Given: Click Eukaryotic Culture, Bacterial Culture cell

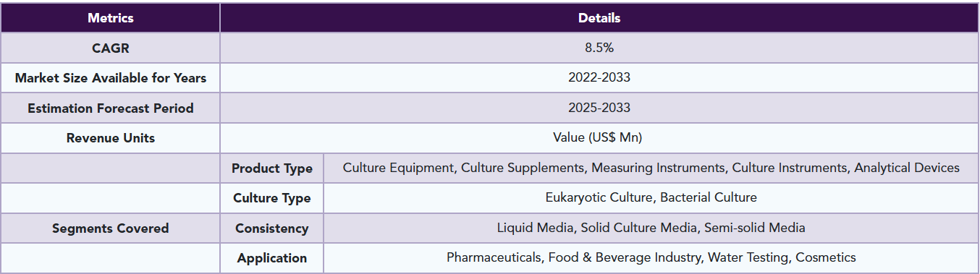Looking at the screenshot, I should (x=651, y=198).
